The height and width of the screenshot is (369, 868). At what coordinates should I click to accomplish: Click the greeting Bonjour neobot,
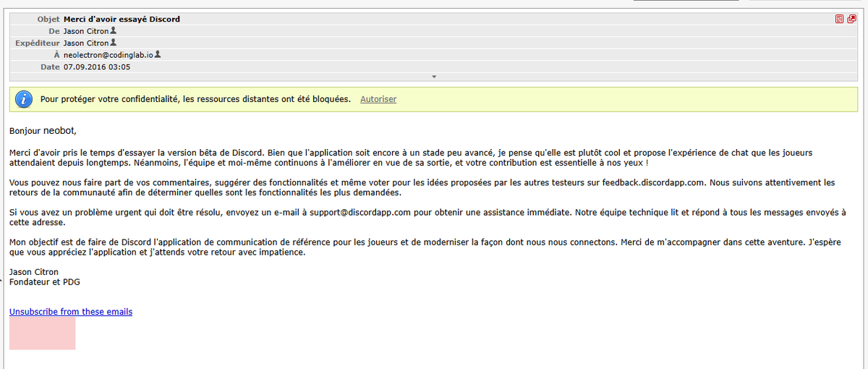click(43, 131)
